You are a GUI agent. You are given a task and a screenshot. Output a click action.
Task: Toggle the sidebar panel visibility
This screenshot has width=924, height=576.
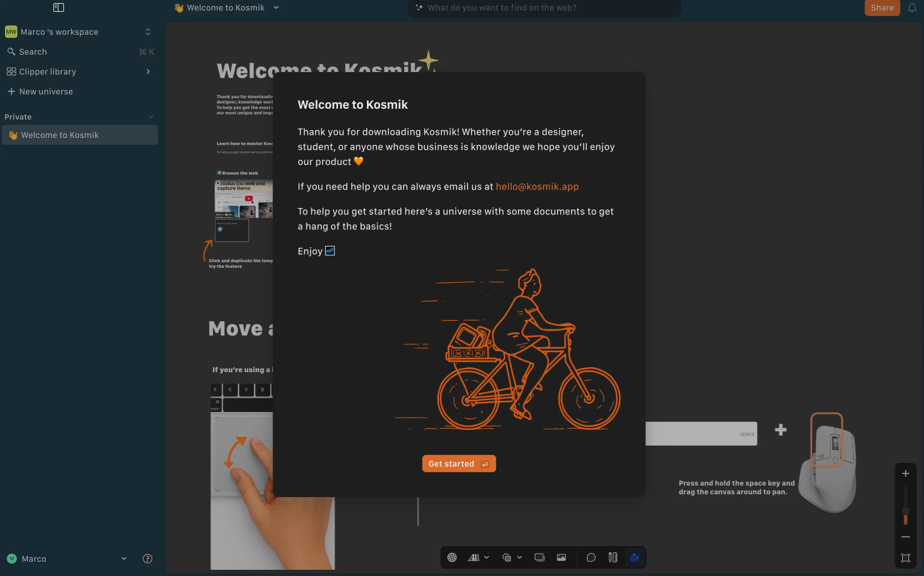pyautogui.click(x=59, y=7)
